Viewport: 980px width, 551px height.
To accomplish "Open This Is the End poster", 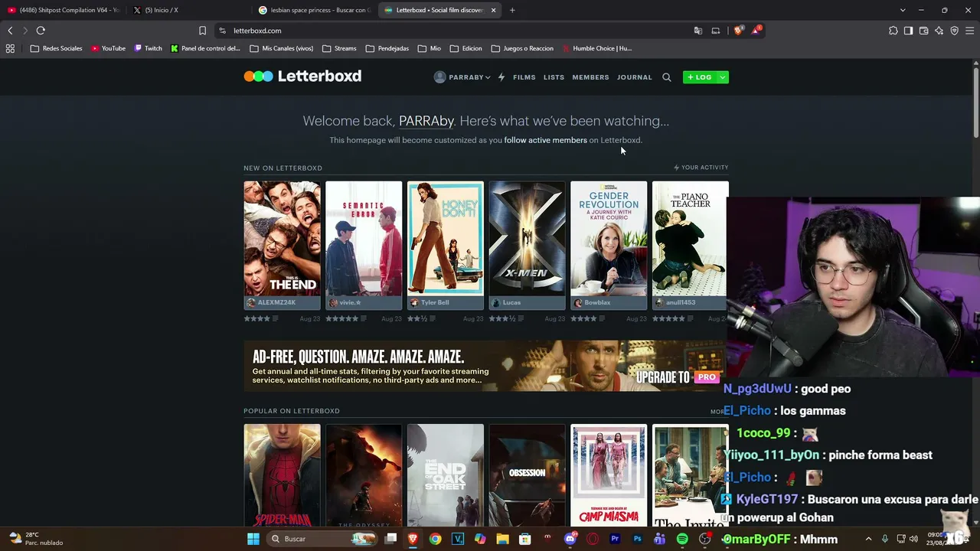I will 283,238.
